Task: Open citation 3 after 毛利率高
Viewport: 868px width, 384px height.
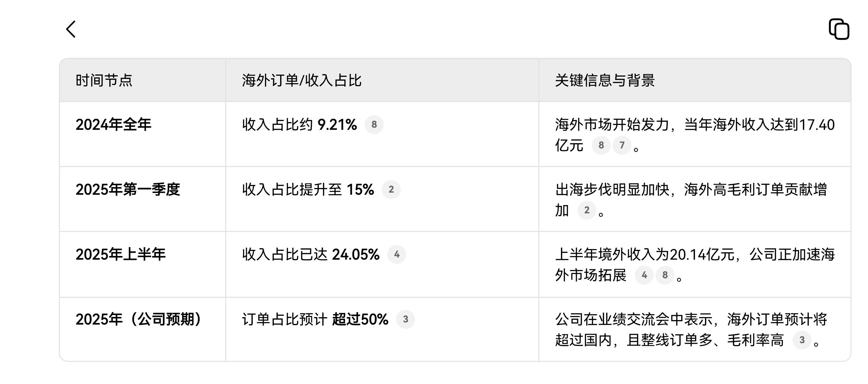Action: pyautogui.click(x=802, y=340)
